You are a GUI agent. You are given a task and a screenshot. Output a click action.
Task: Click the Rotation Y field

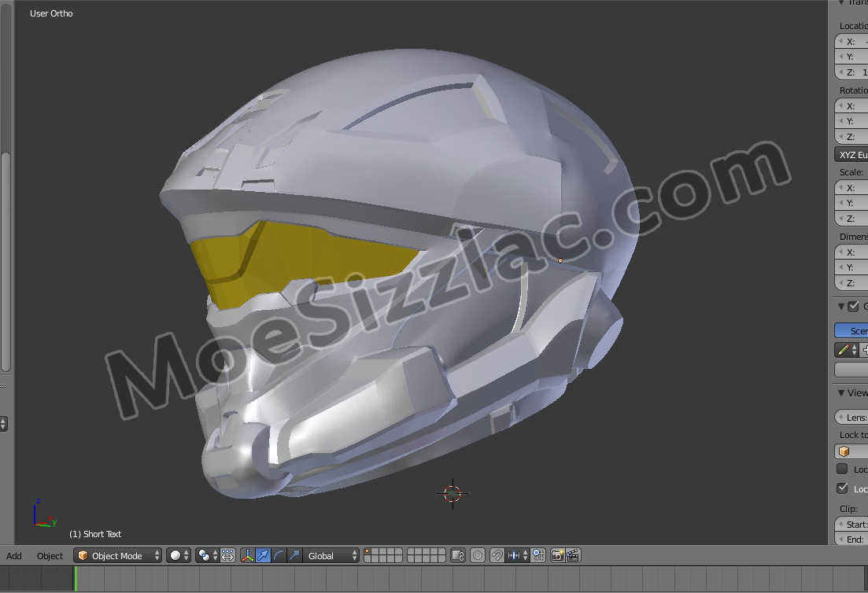pyautogui.click(x=851, y=121)
